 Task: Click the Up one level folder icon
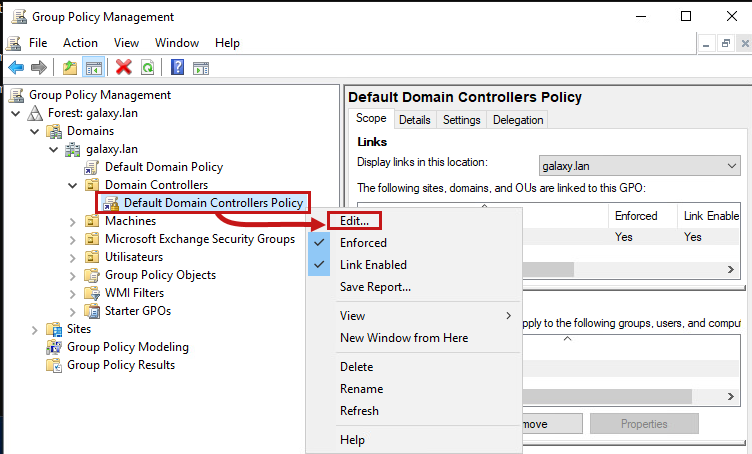tap(69, 68)
